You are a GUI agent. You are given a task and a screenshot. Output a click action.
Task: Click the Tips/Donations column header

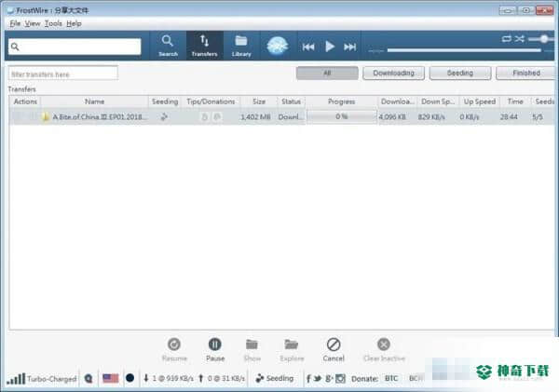pyautogui.click(x=211, y=101)
